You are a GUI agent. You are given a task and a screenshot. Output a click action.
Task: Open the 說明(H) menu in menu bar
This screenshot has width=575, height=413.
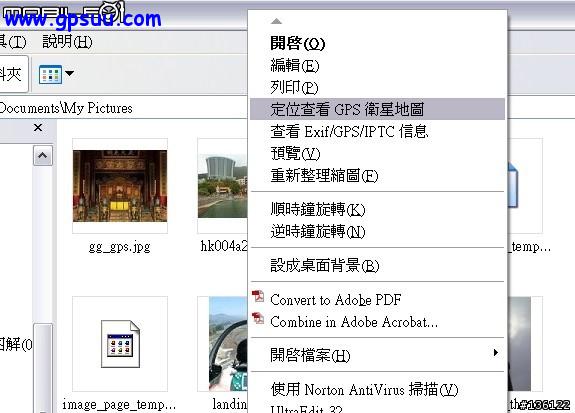click(x=67, y=41)
